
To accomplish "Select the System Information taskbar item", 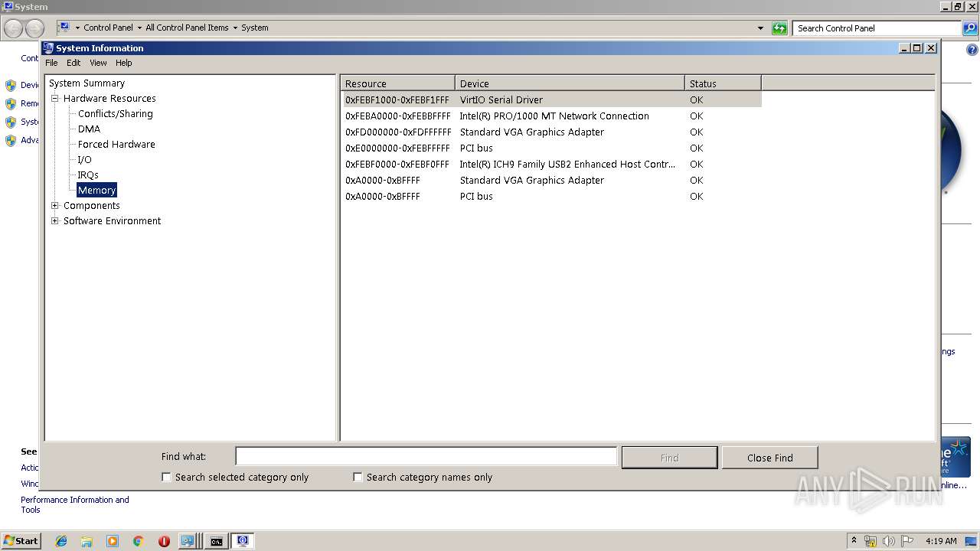I will pyautogui.click(x=243, y=541).
